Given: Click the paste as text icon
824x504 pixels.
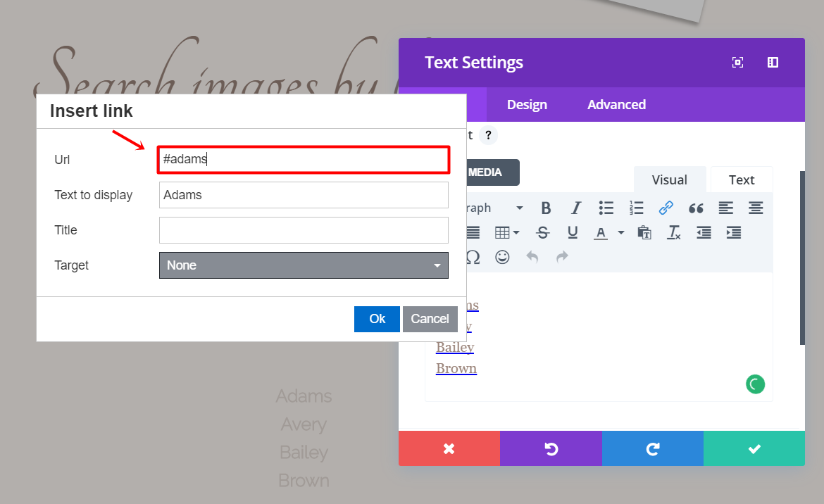Looking at the screenshot, I should pyautogui.click(x=644, y=232).
